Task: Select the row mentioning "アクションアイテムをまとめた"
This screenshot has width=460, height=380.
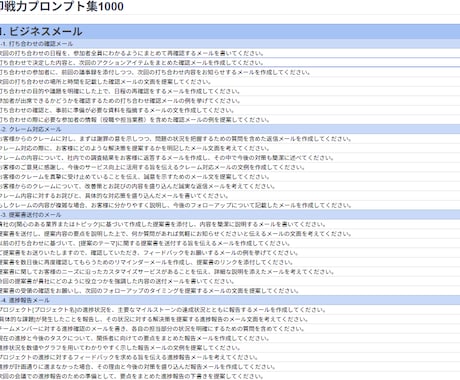Action: (x=230, y=63)
